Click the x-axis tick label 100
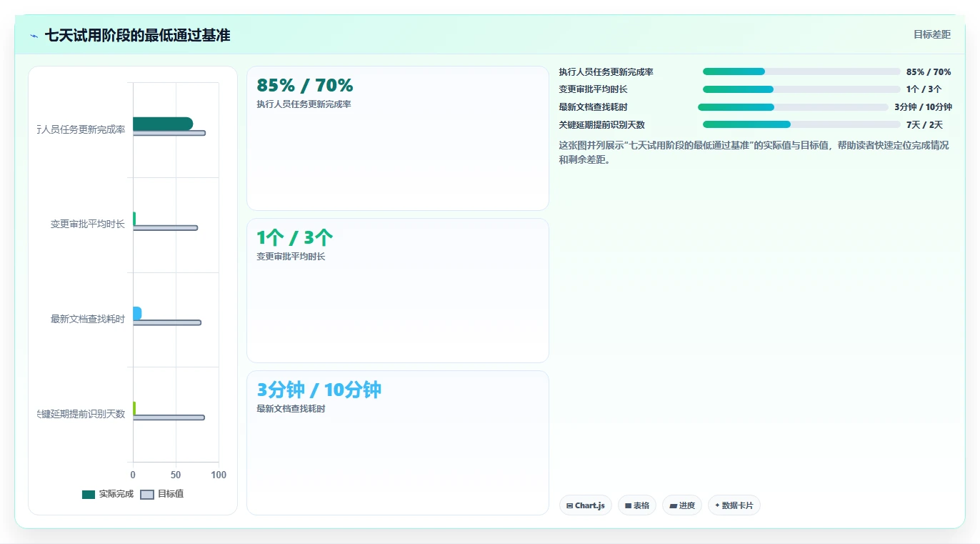Screen dimensions: 980x544 [x=219, y=475]
